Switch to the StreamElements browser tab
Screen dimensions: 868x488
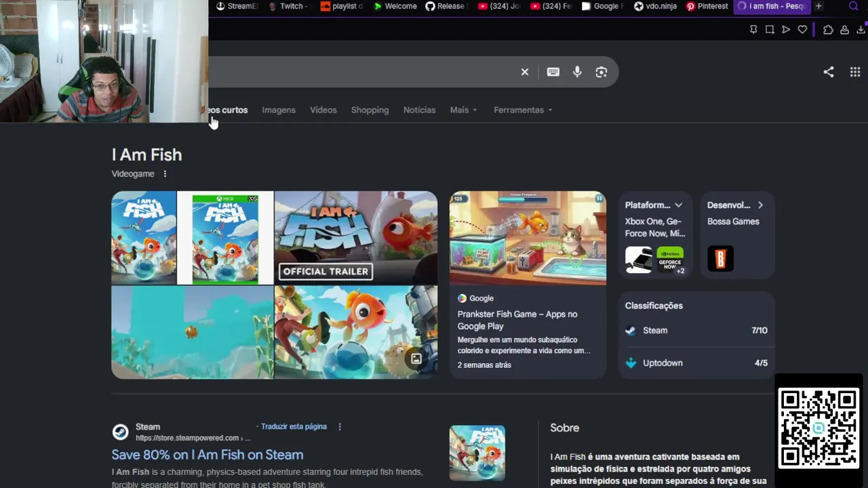tap(237, 6)
